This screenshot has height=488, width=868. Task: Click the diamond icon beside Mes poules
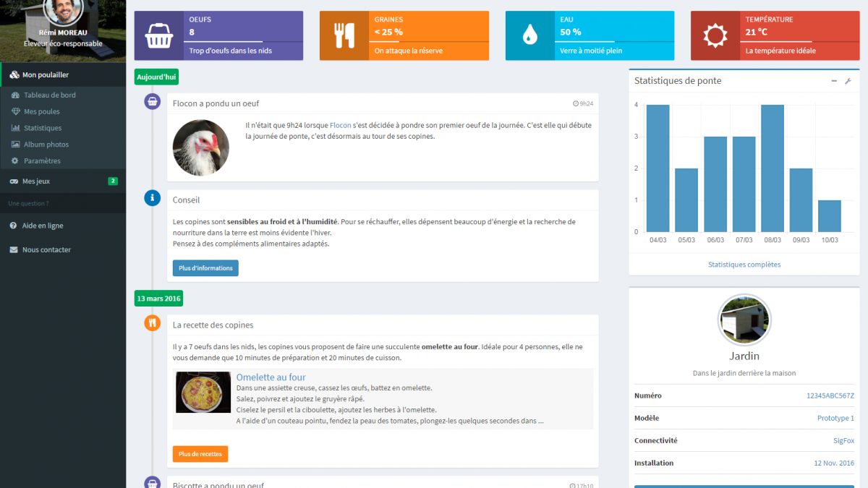[x=16, y=111]
